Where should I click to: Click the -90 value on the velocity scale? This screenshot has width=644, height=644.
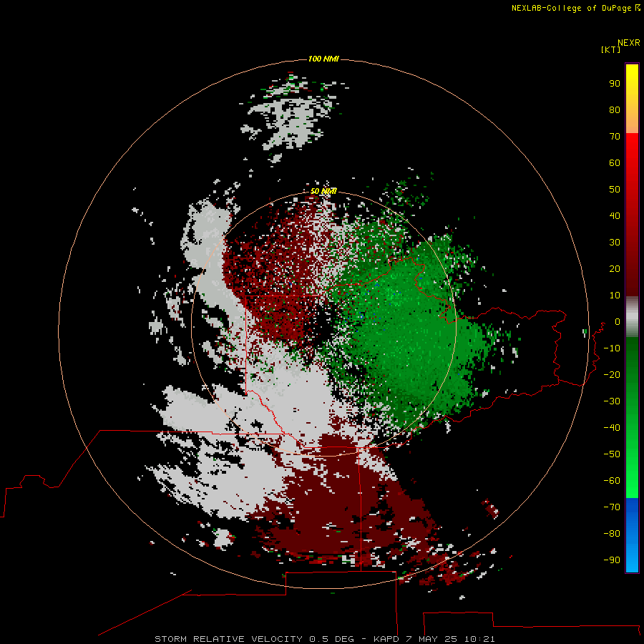point(612,560)
